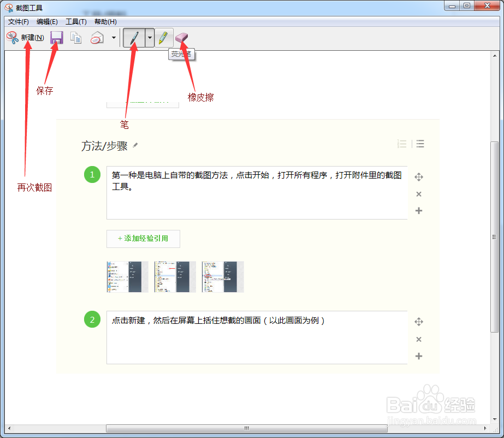Screen dimensions: 504x438
Task: Save the current snip
Action: tap(55, 37)
